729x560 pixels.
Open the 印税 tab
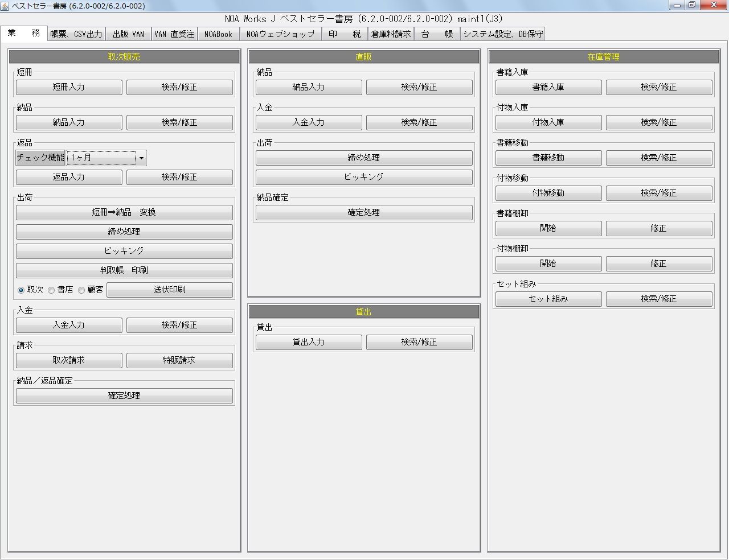[345, 34]
